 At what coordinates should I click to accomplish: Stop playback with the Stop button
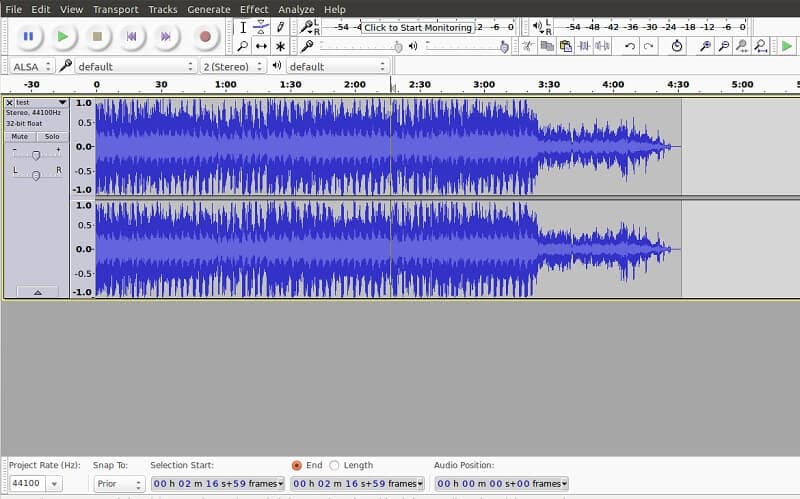point(97,36)
